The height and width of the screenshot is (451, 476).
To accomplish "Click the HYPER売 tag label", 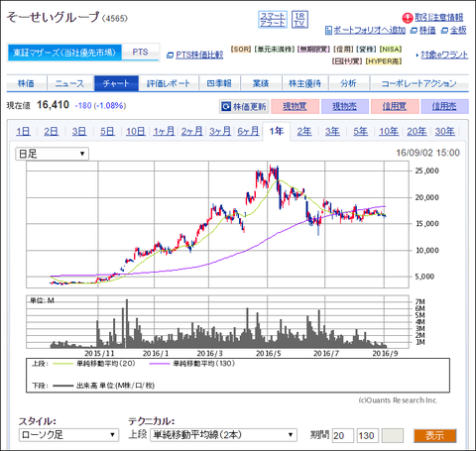I will pyautogui.click(x=384, y=61).
